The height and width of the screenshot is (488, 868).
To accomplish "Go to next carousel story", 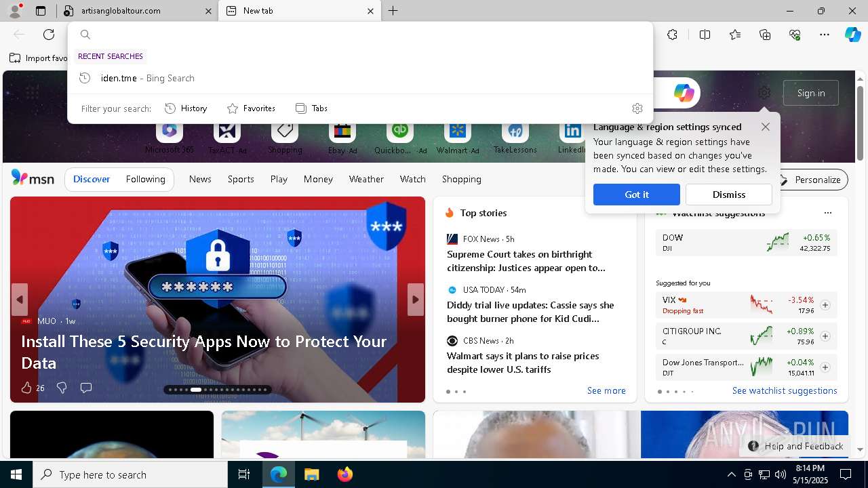I will [x=416, y=300].
